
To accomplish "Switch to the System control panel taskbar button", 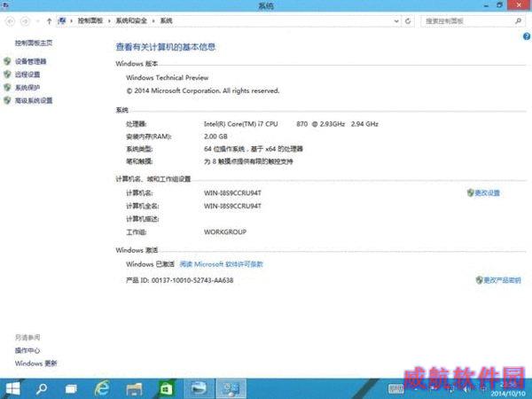I will point(231,389).
